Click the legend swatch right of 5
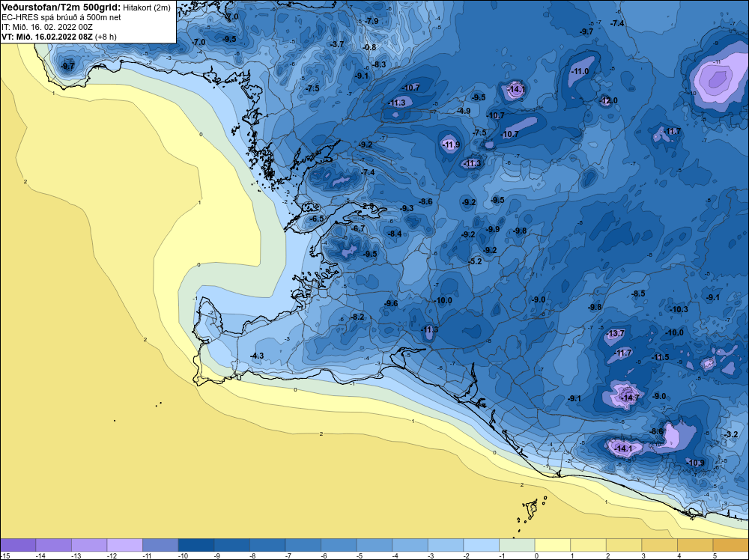Image resolution: width=749 pixels, height=560 pixels. pyautogui.click(x=731, y=545)
